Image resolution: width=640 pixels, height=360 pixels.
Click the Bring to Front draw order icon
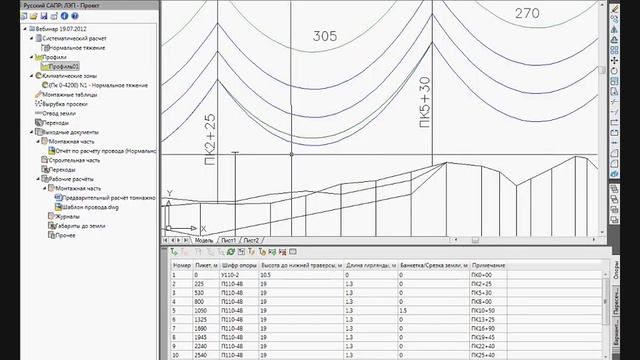pos(614,189)
